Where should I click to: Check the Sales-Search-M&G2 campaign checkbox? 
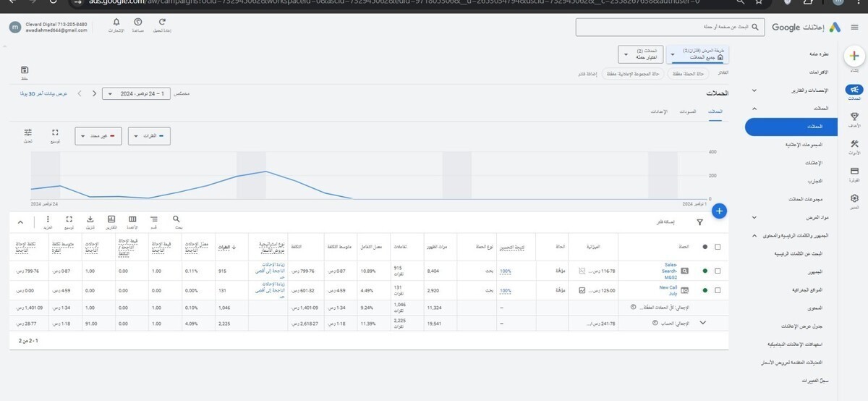[x=718, y=271]
